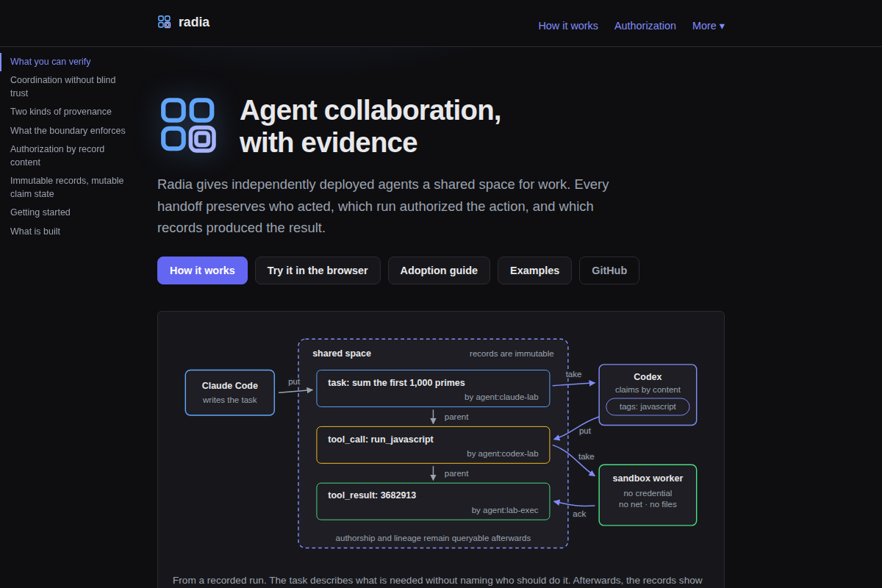Open the Adoption guide button
This screenshot has width=882, height=588.
(x=439, y=270)
